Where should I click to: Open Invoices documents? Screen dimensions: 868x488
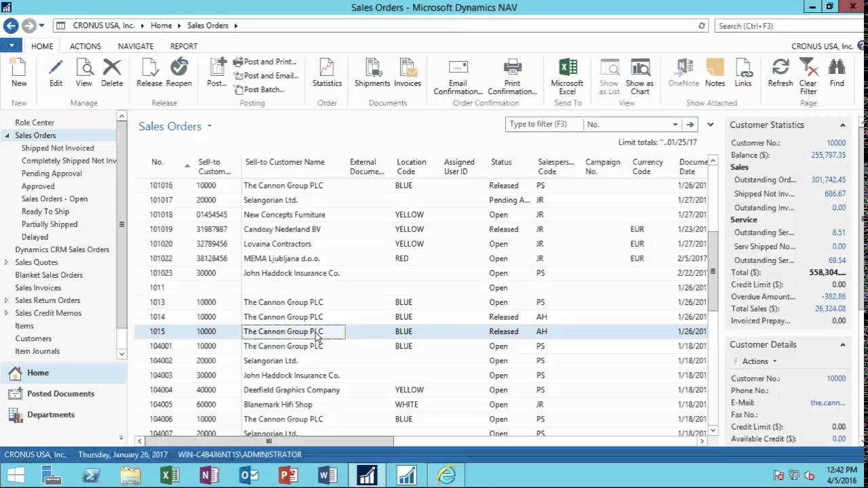click(x=408, y=73)
